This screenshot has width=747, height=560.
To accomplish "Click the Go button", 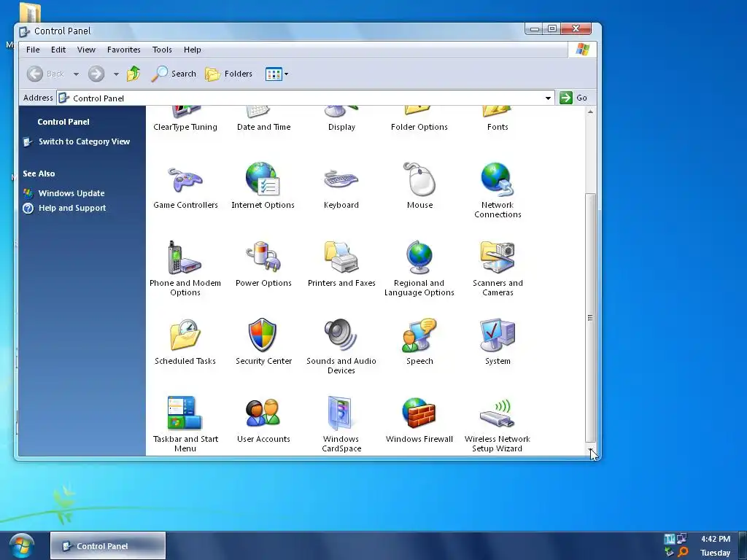I will [573, 98].
